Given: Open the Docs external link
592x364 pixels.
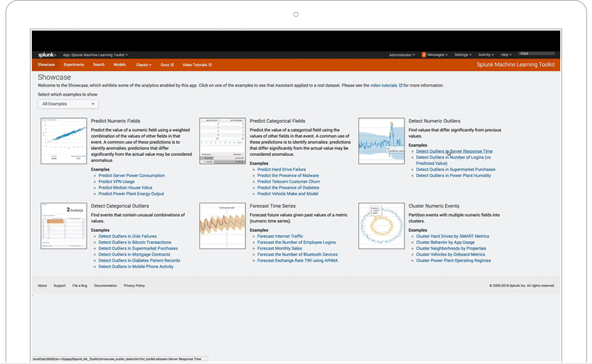Looking at the screenshot, I should (x=167, y=65).
